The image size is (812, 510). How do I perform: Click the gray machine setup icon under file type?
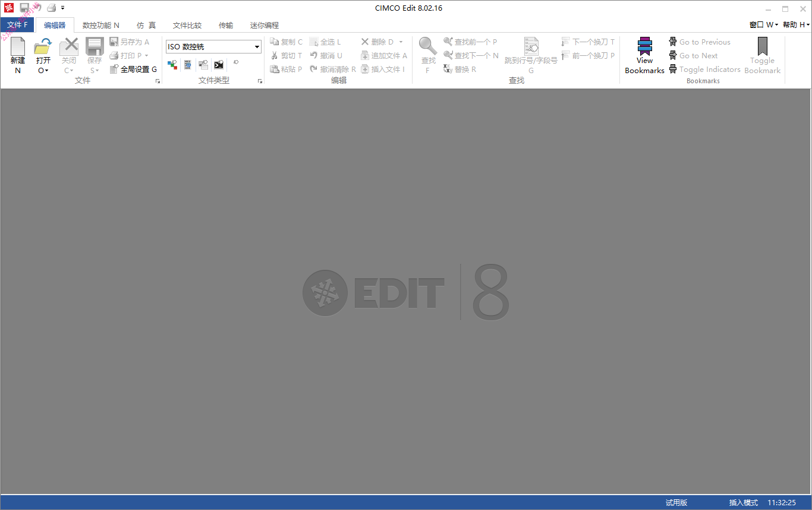(203, 64)
